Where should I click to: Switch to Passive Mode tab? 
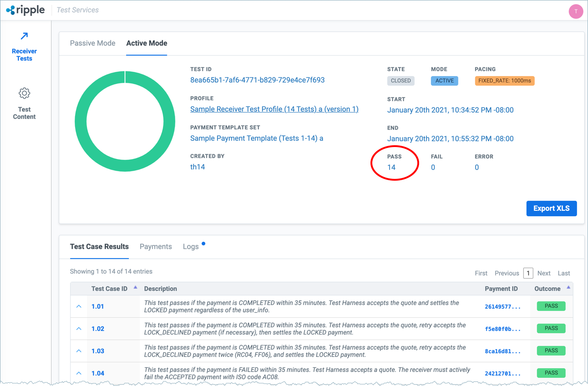tap(92, 43)
